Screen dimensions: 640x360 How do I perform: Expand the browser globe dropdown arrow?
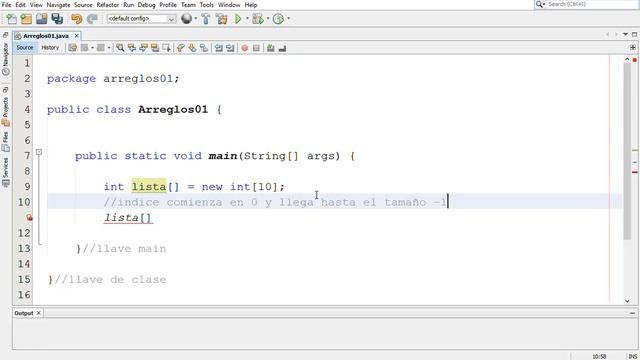[196, 19]
